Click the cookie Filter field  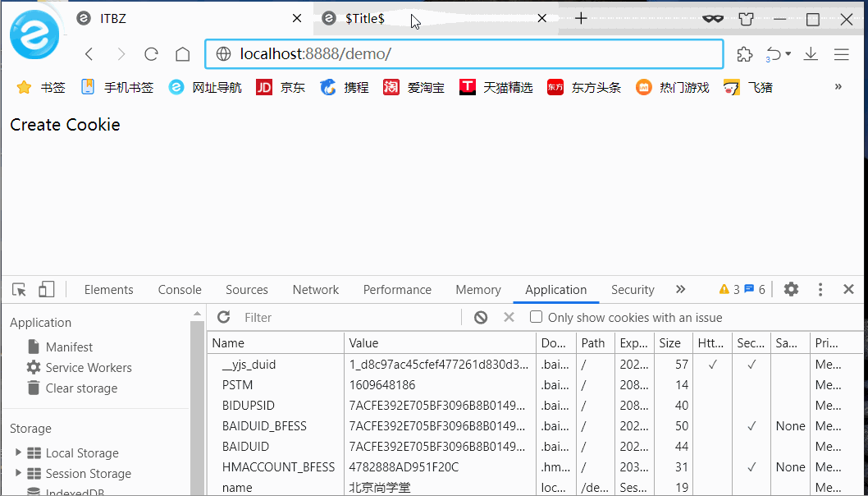pyautogui.click(x=350, y=318)
